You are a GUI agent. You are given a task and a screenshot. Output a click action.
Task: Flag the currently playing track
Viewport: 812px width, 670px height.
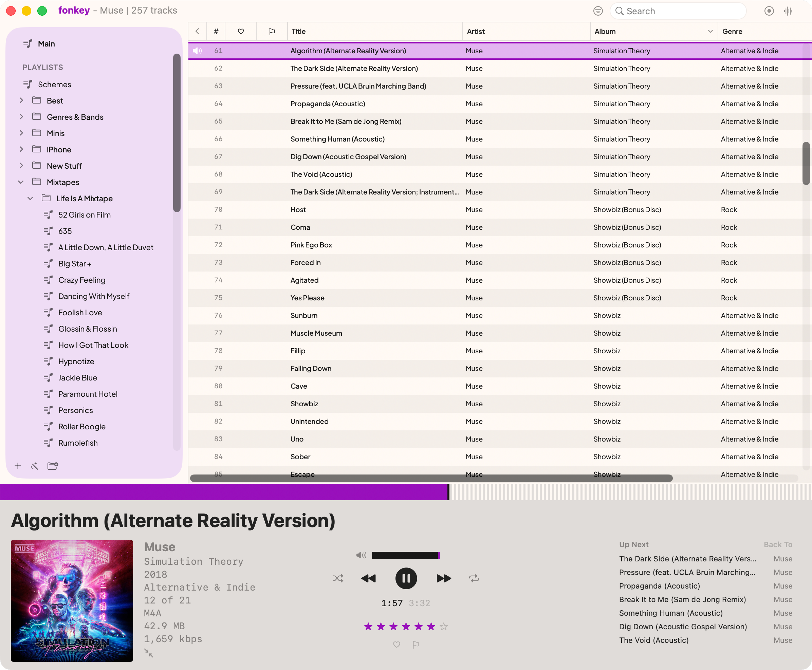pos(416,644)
